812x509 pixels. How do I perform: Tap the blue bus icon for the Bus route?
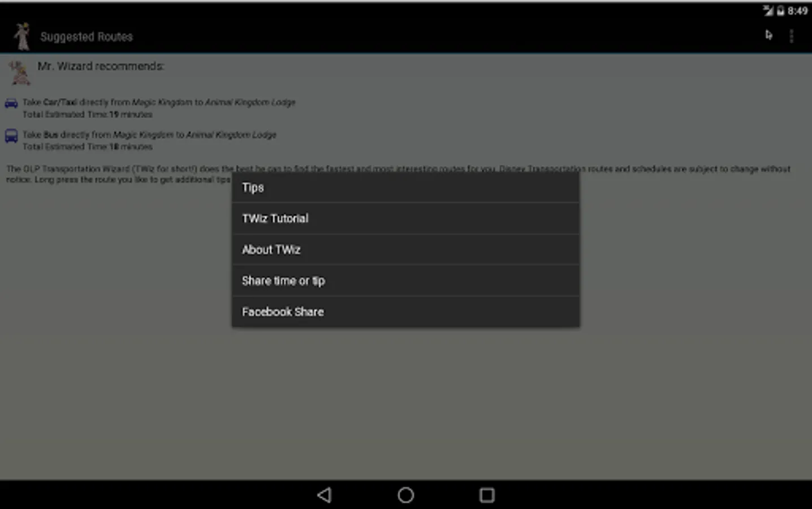(11, 136)
